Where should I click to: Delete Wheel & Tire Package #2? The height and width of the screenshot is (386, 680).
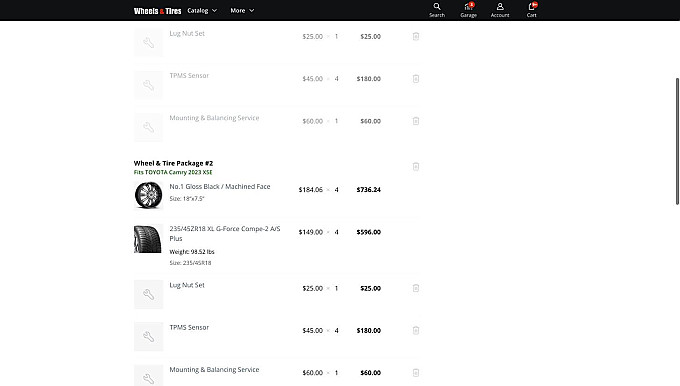coord(415,167)
